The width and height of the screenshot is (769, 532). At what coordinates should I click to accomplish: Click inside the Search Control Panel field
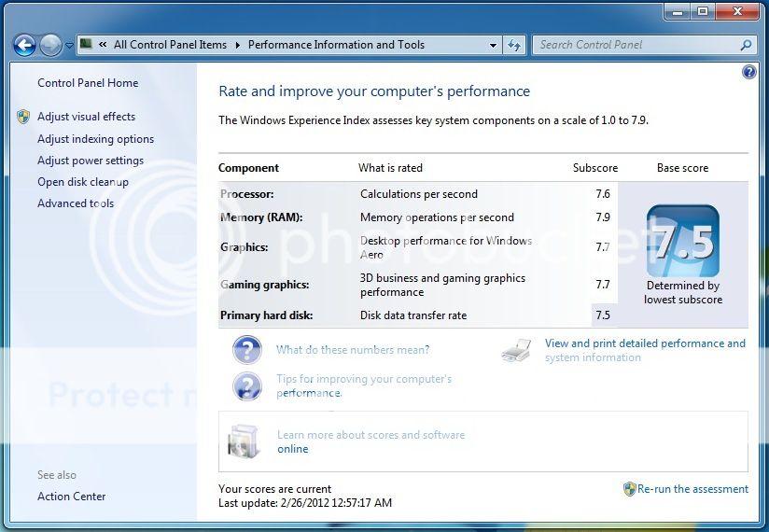pyautogui.click(x=635, y=45)
